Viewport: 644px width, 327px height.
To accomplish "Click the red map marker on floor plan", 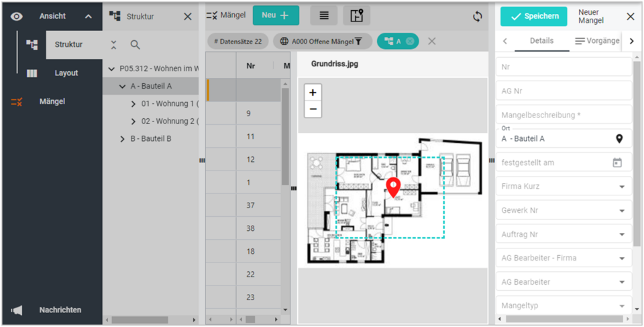I will (x=394, y=187).
